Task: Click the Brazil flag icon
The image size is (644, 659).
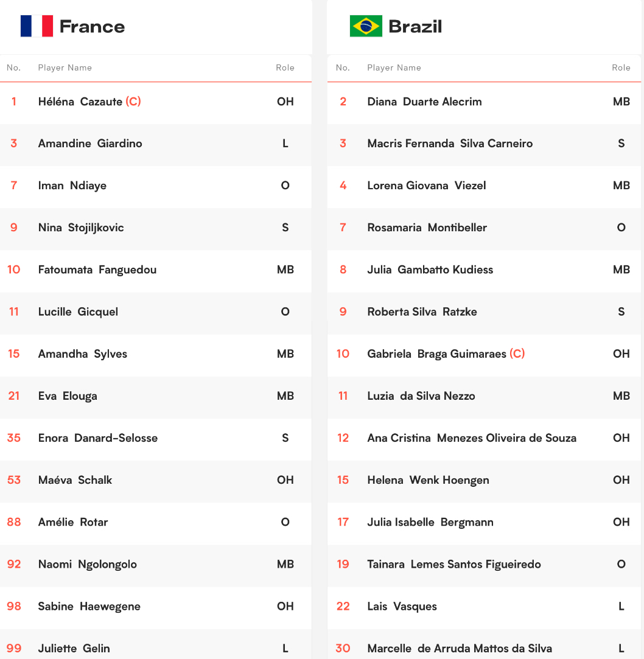Action: [366, 26]
